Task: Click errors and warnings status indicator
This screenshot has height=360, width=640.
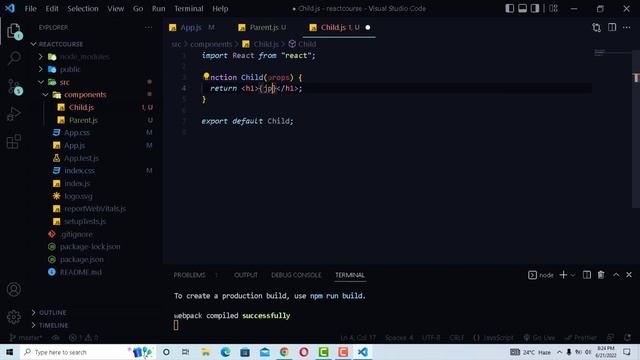Action: click(84, 338)
